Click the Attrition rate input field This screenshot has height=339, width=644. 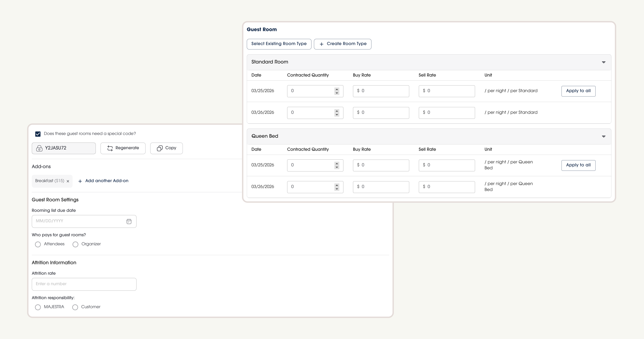pyautogui.click(x=84, y=284)
